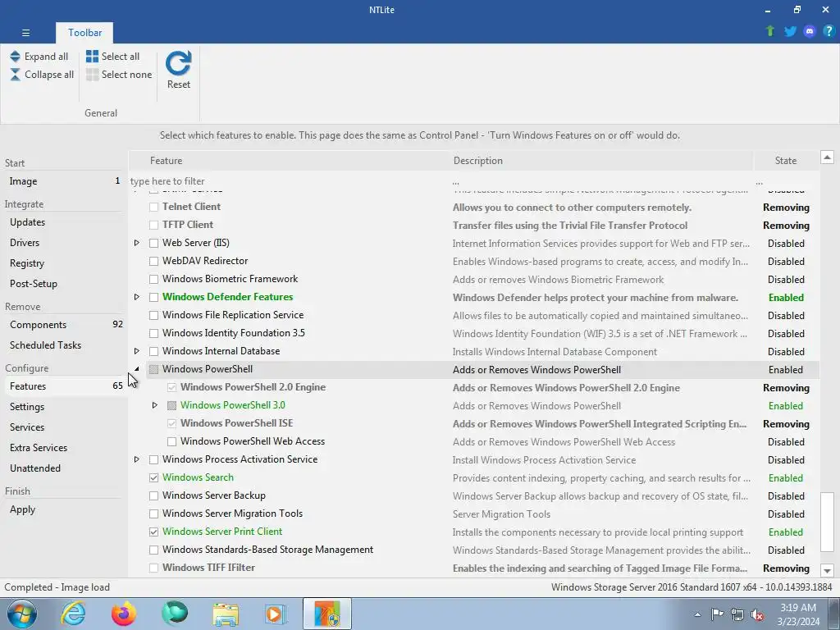The width and height of the screenshot is (840, 630).
Task: Open the Discord icon
Action: click(x=810, y=31)
